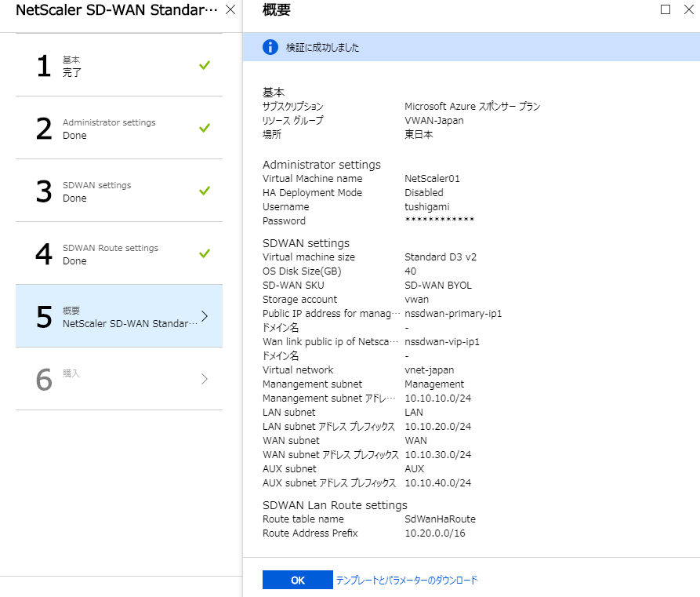Screen dimensions: 700x597
Task: Click the green checkmark on step 1
Action: [x=205, y=65]
